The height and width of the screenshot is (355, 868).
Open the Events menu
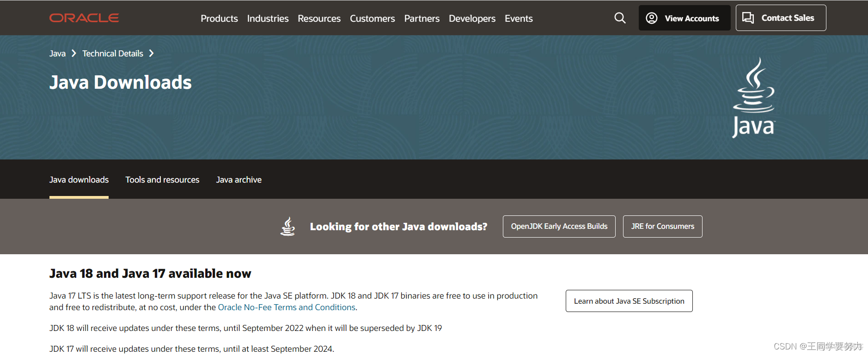519,18
